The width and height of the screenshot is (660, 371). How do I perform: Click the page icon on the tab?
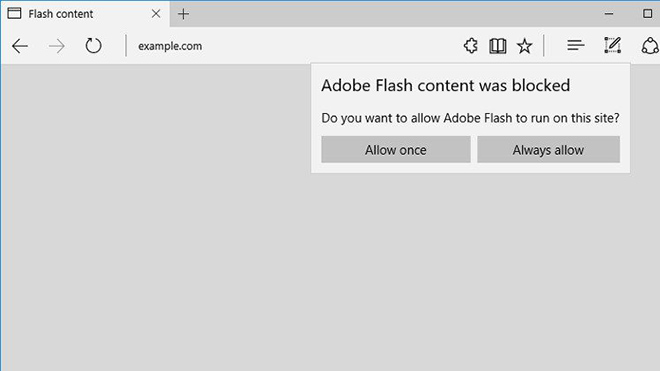pyautogui.click(x=14, y=13)
